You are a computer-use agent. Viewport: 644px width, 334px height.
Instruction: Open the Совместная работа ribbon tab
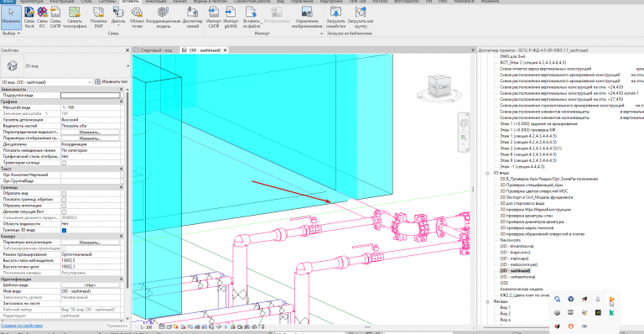252,1
